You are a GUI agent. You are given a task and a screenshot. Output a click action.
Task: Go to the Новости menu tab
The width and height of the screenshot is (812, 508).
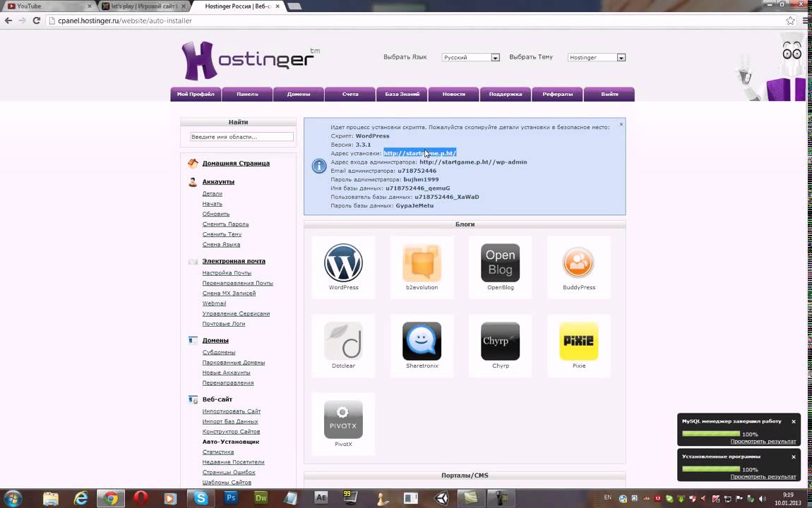point(454,94)
